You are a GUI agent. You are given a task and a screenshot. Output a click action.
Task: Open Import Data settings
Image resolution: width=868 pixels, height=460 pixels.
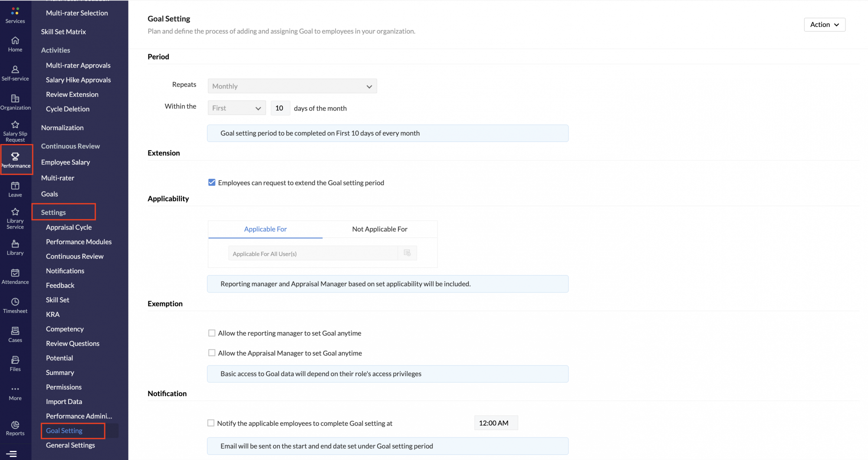click(x=64, y=401)
